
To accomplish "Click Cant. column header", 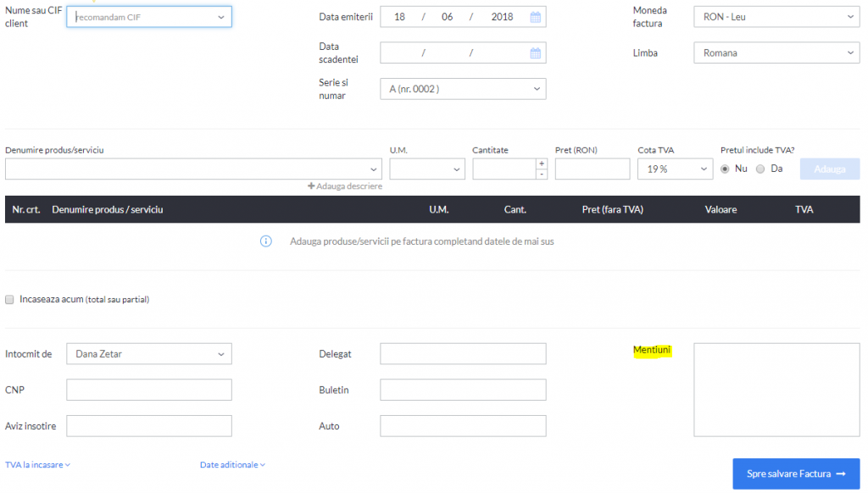I will [x=515, y=210].
